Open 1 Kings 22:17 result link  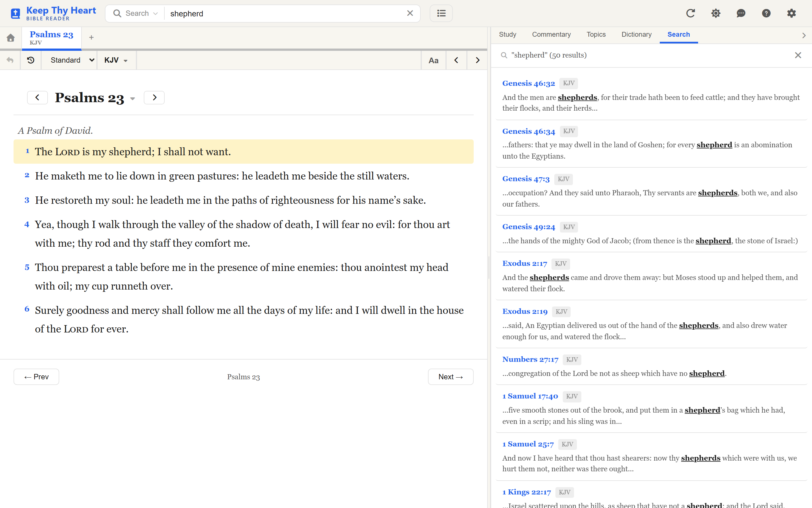click(526, 492)
